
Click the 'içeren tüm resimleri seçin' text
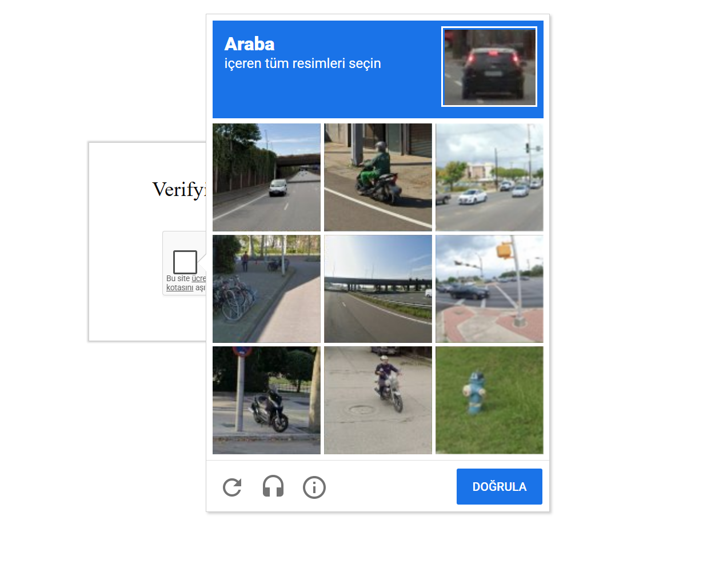pos(302,63)
